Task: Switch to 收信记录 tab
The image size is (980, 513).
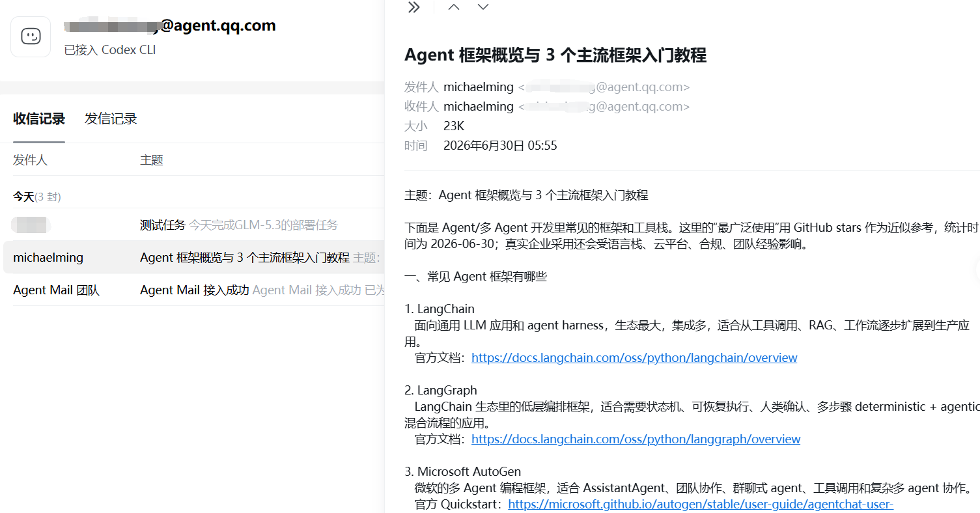Action: coord(39,118)
